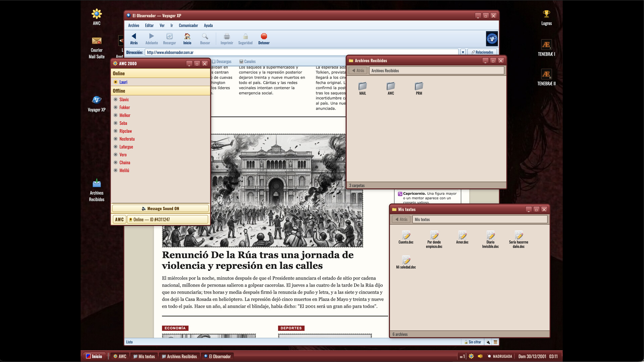The image size is (644, 362).
Task: Open the AWC desktop icon
Action: [x=97, y=17]
